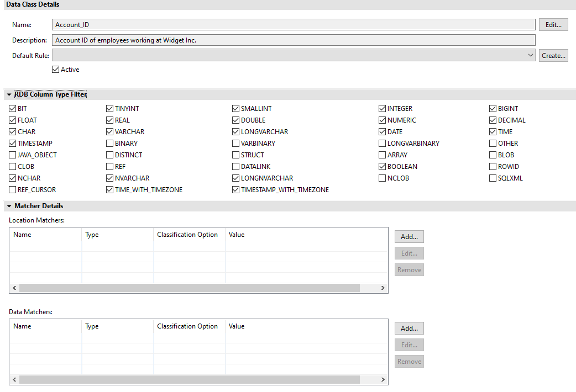Check the CLOB column type filter

pos(12,166)
